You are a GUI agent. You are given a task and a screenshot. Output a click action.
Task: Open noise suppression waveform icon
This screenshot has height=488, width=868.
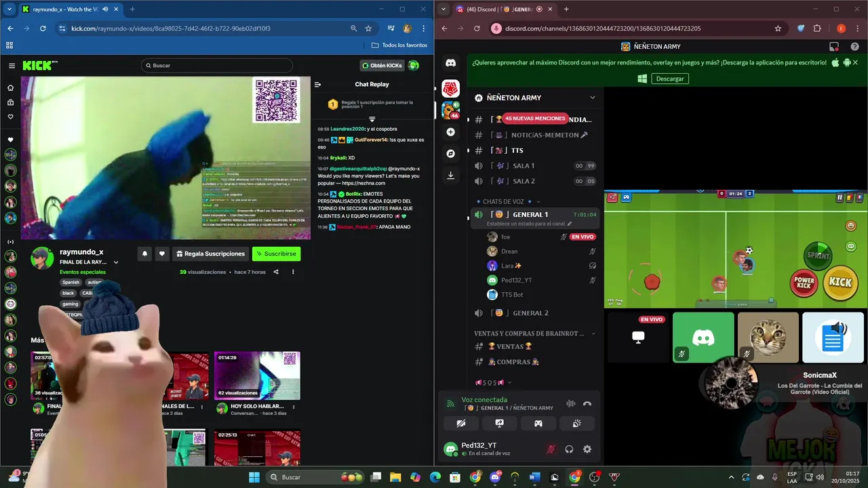point(570,404)
